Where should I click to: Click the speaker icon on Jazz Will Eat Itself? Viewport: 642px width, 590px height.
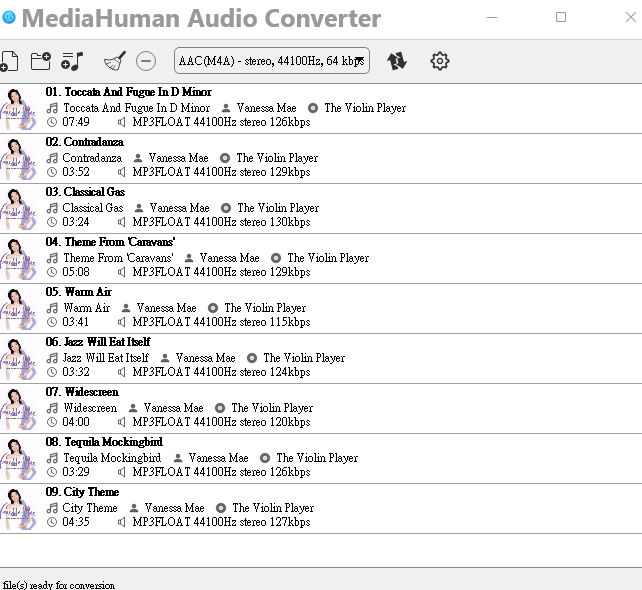tap(122, 372)
